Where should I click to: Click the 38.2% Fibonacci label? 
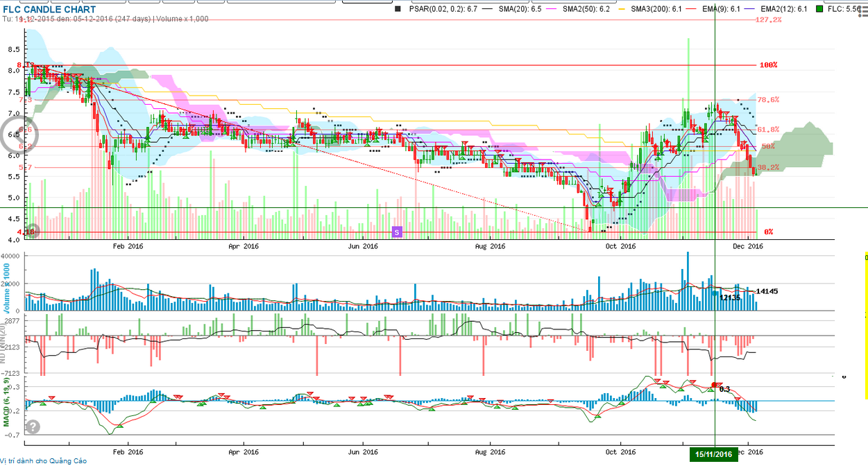click(769, 167)
